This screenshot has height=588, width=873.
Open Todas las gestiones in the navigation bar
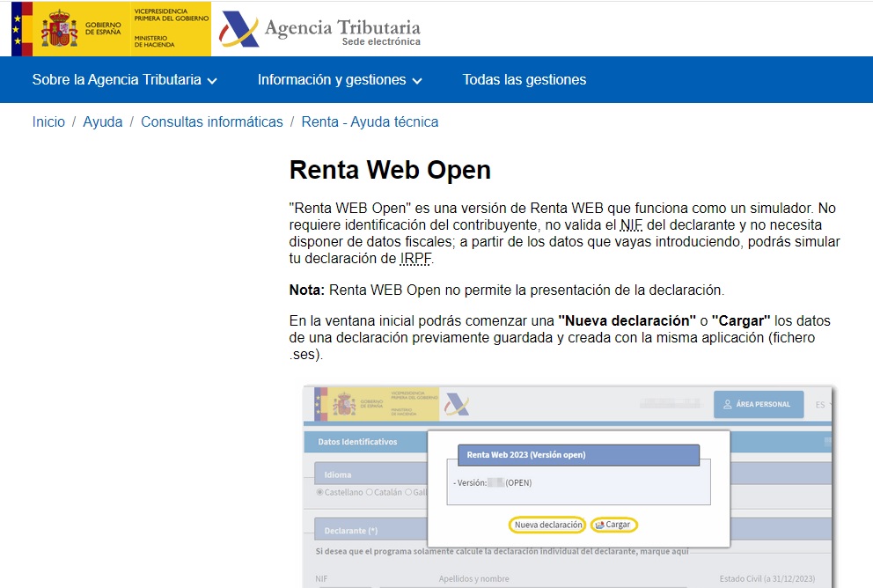pyautogui.click(x=524, y=80)
